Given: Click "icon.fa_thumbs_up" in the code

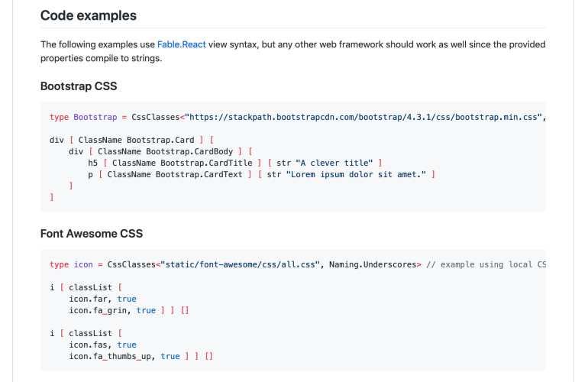Looking at the screenshot, I should [x=112, y=357].
